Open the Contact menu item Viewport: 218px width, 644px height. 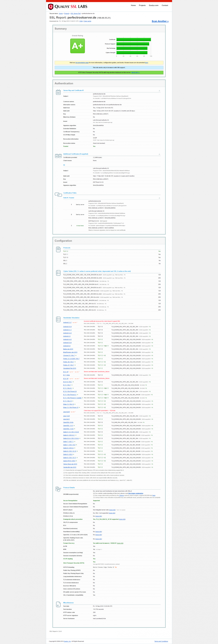(x=165, y=5)
